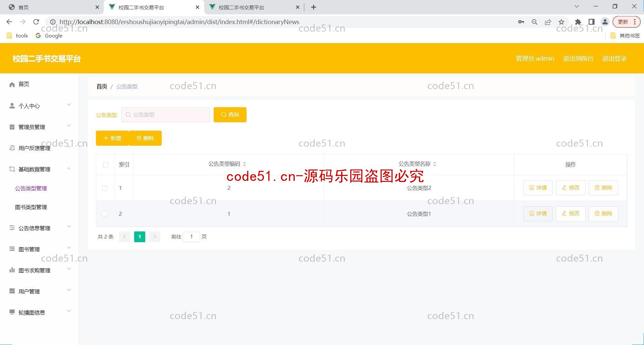Click 修改 for row 公告类型1

point(571,214)
